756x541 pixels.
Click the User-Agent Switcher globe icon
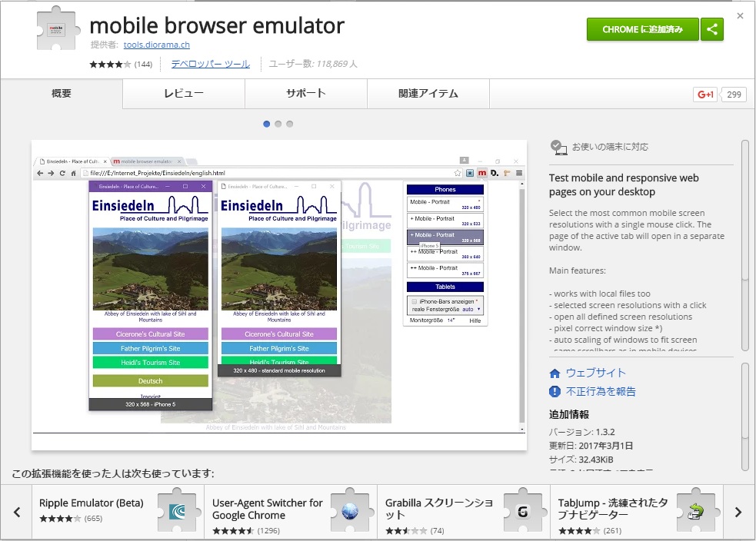(x=351, y=511)
